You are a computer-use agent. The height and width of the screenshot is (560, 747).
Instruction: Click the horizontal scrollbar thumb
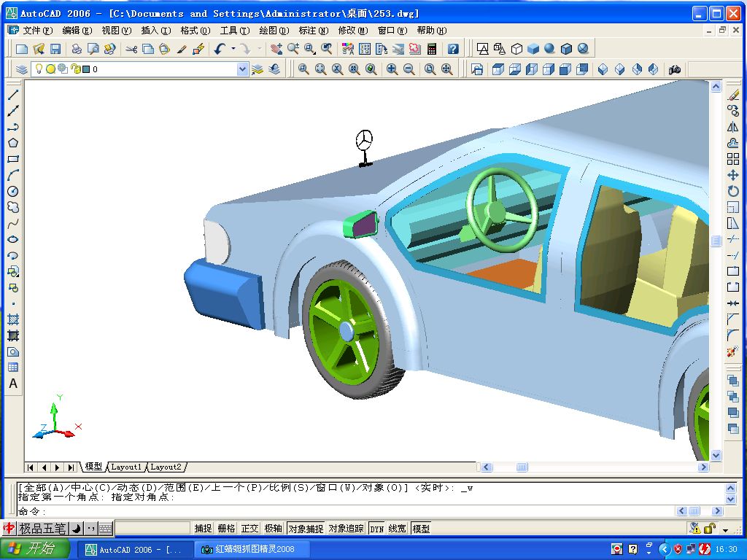point(522,467)
